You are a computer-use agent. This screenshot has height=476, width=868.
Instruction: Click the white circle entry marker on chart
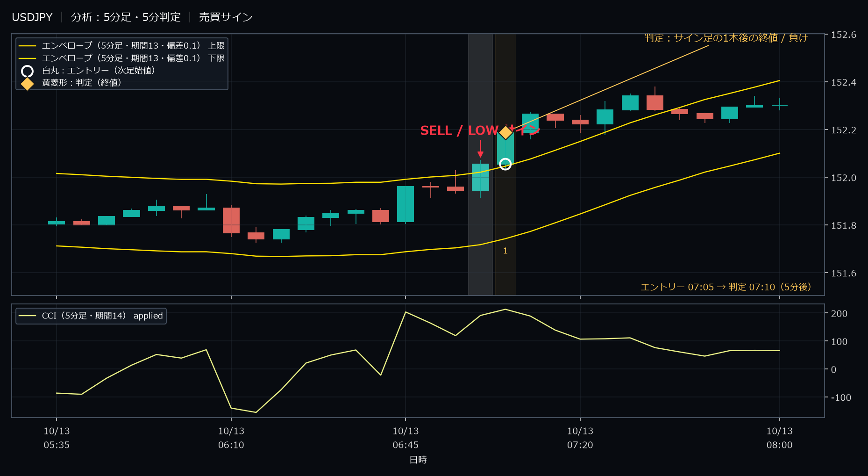tap(505, 164)
